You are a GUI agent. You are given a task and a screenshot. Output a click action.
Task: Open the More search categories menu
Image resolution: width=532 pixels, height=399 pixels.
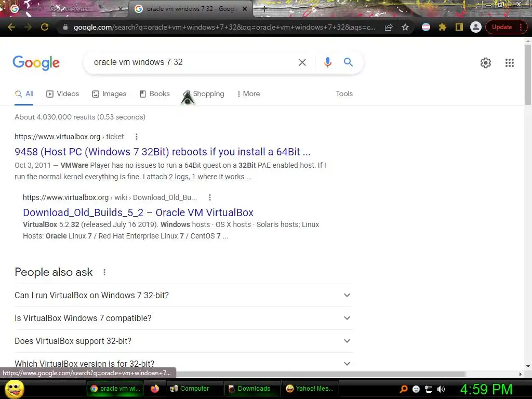248,94
